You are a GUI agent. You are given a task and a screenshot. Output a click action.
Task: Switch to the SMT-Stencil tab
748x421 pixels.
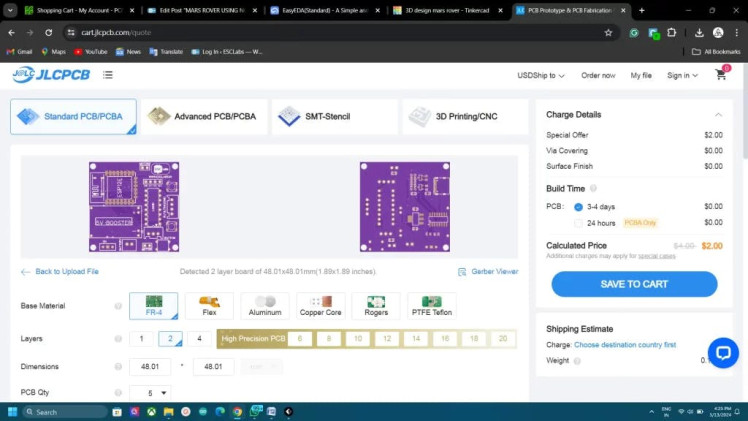click(x=335, y=117)
